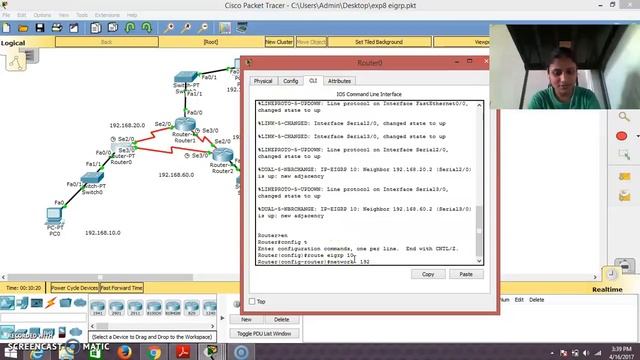Click the Zoom Reset magnifier icon
640x360 pixels.
click(186, 28)
